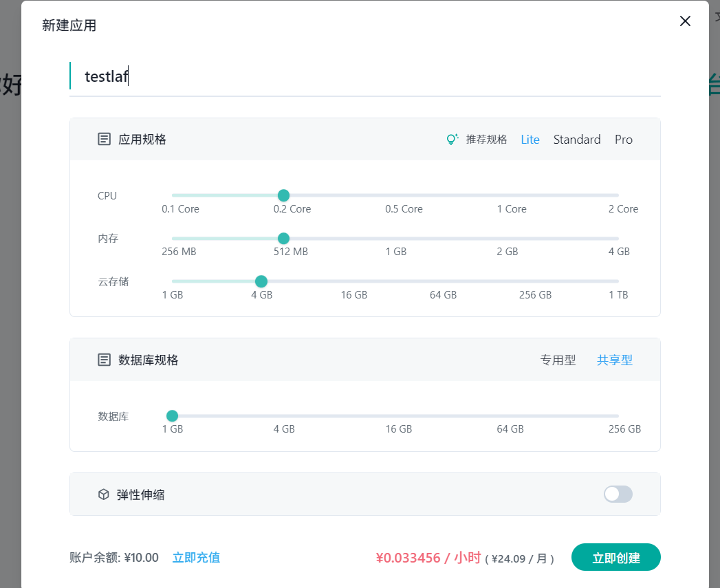
Task: Click the 数据库 1 GB label
Action: tap(173, 429)
